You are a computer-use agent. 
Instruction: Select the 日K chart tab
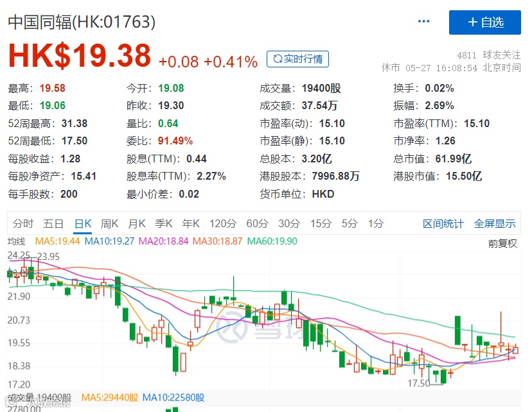pos(83,223)
